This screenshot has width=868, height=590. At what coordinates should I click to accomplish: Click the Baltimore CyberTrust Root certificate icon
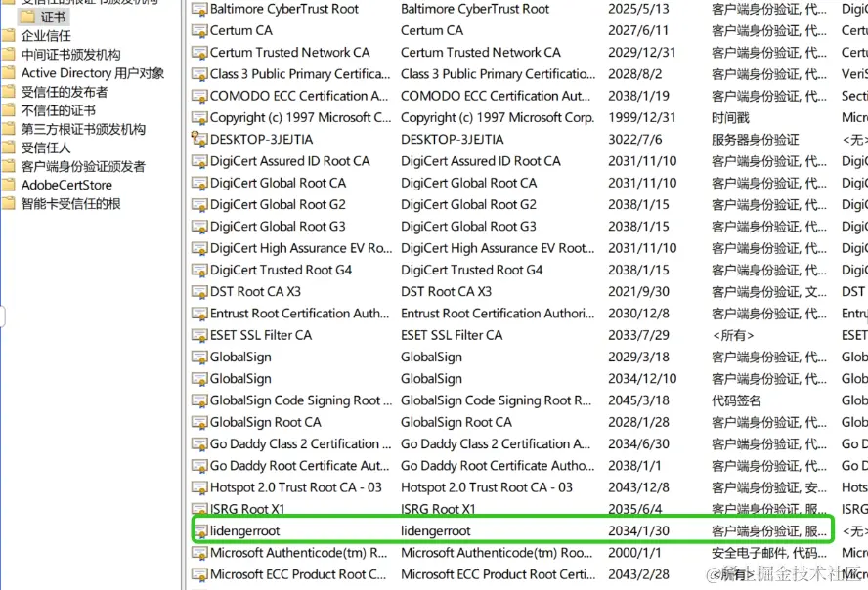pyautogui.click(x=199, y=10)
